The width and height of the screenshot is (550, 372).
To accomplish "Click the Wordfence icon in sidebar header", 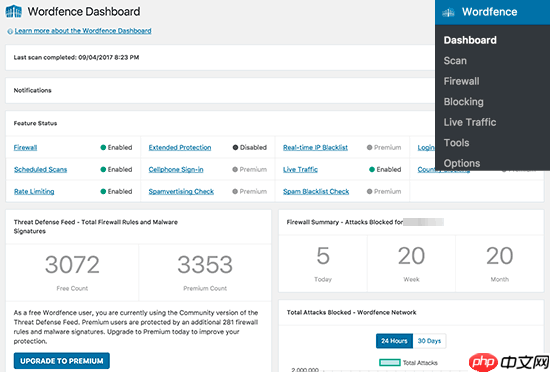I will 448,13.
